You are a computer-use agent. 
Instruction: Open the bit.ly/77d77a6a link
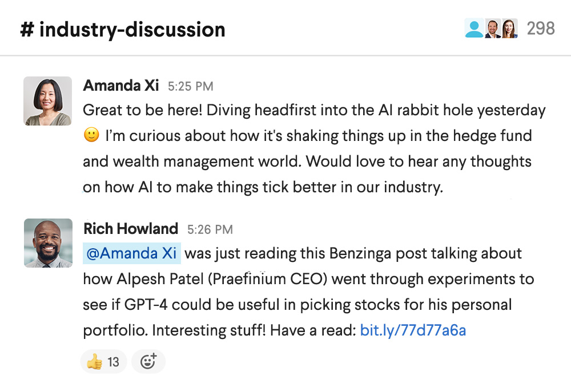pos(413,330)
